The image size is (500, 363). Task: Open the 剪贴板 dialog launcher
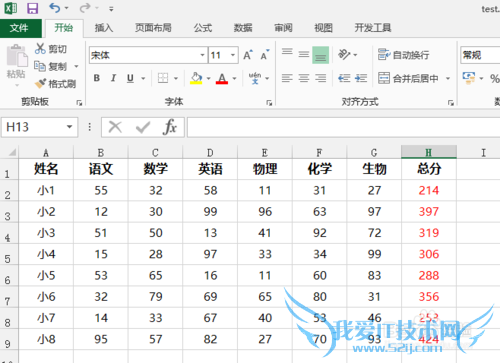click(x=79, y=103)
